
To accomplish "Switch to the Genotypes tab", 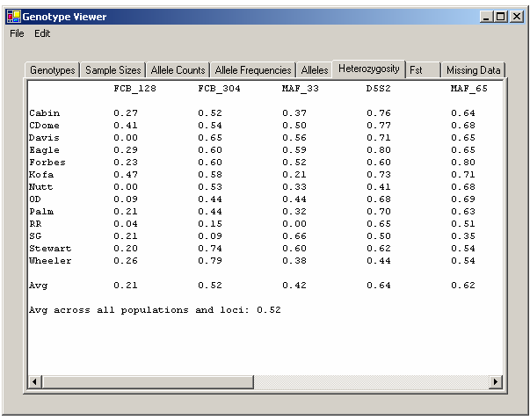I will click(53, 70).
